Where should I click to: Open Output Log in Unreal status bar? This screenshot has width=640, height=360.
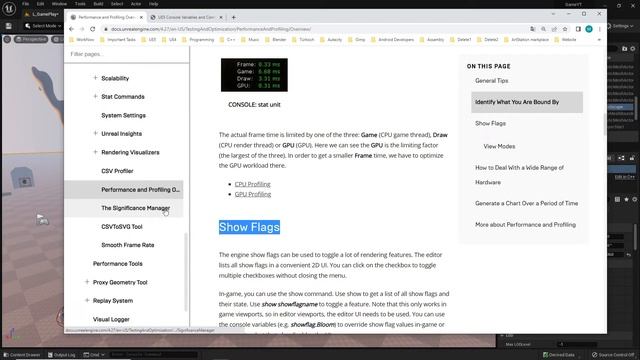(x=61, y=355)
